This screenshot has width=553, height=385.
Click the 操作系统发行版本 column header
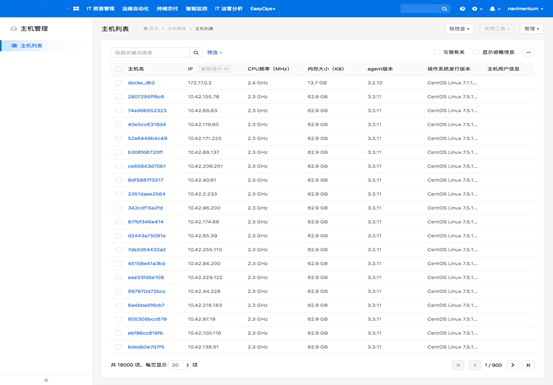(x=449, y=69)
